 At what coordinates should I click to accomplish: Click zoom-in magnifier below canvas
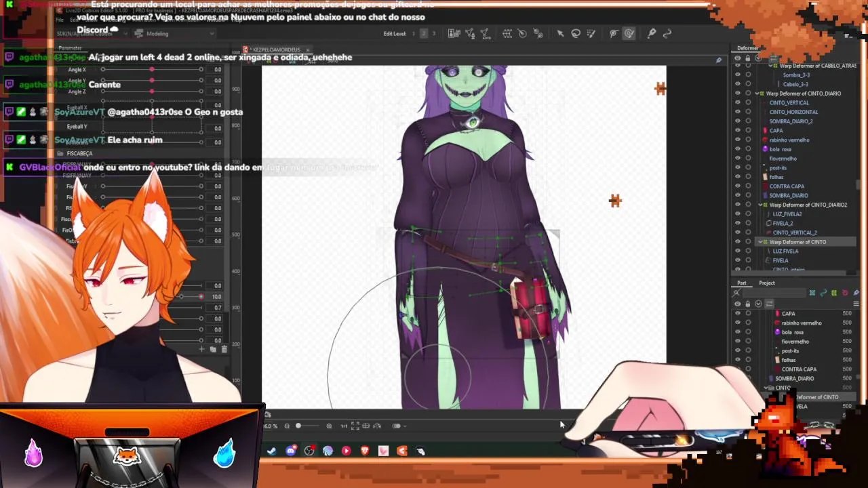pos(329,426)
